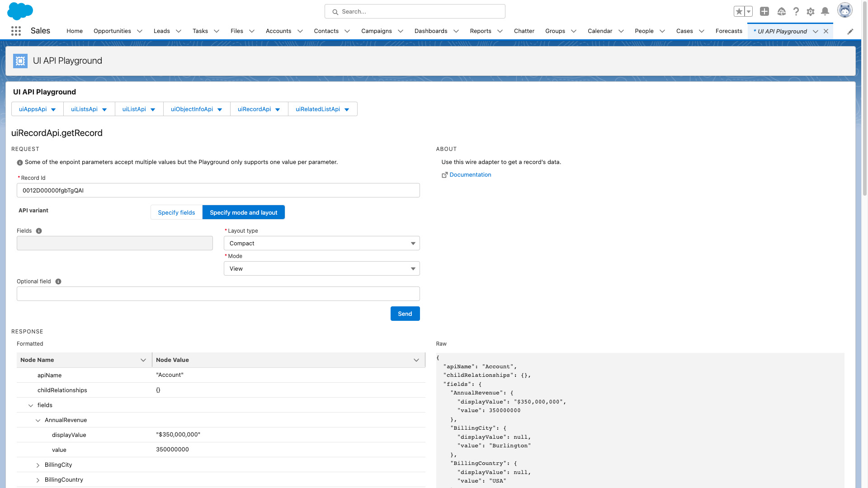Collapse the AnnualRevenue tree node
Image resolution: width=868 pixels, height=488 pixels.
click(x=38, y=420)
